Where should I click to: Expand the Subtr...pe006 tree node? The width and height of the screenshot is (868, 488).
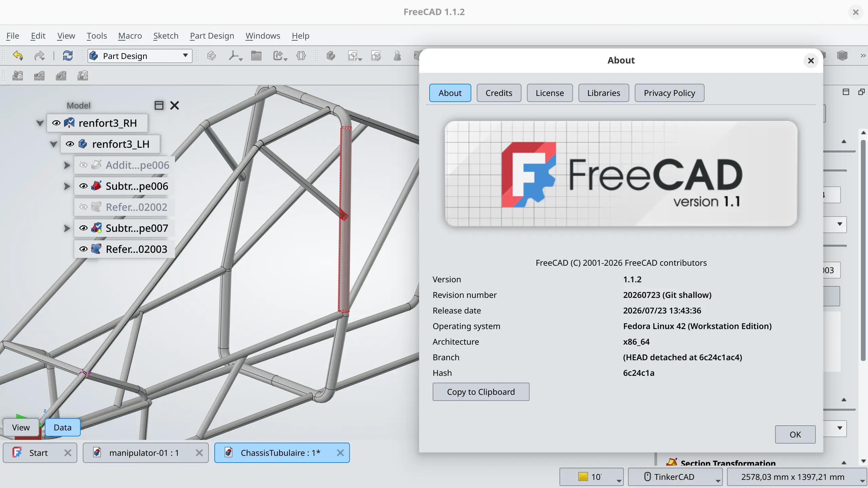pyautogui.click(x=67, y=186)
